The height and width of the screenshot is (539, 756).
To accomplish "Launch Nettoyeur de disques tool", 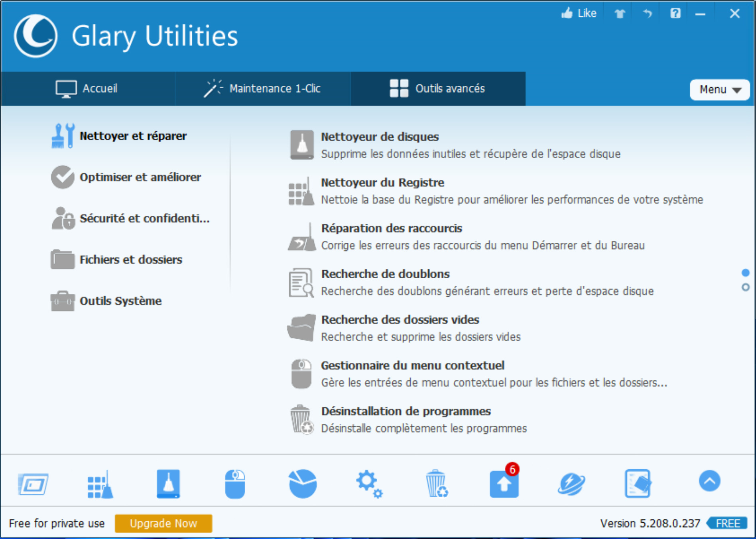I will [455, 145].
